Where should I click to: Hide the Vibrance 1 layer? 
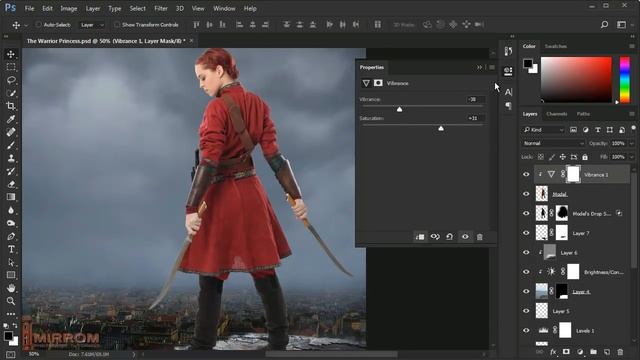tap(526, 174)
